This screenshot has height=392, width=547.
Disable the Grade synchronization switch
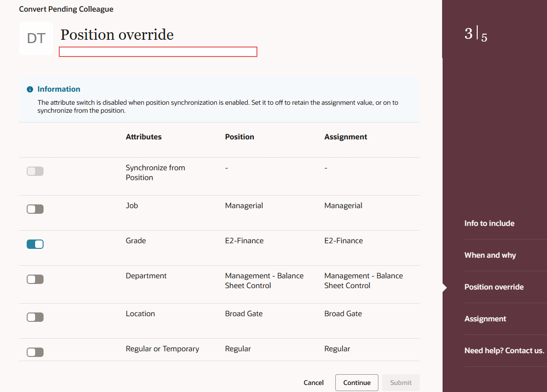coord(35,244)
